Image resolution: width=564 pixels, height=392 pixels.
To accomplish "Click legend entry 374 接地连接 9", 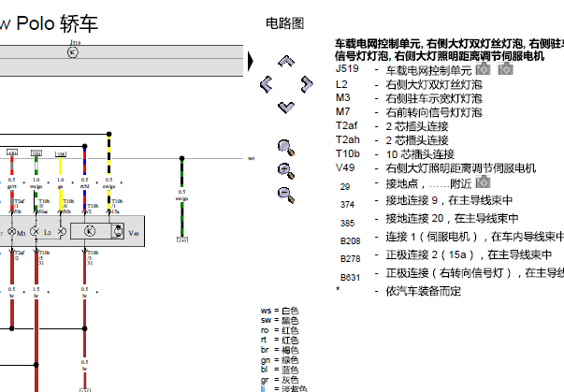I will (427, 201).
